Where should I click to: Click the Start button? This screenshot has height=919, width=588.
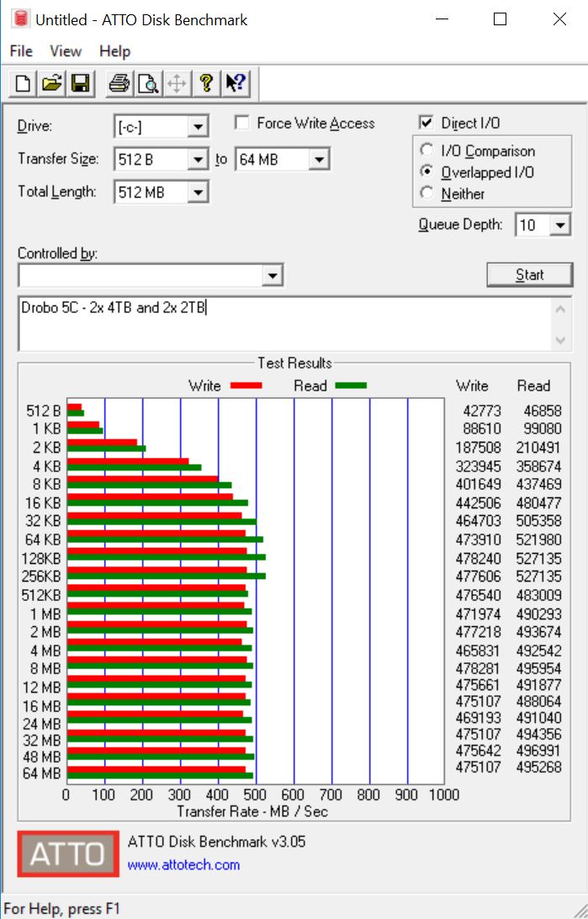[x=529, y=275]
